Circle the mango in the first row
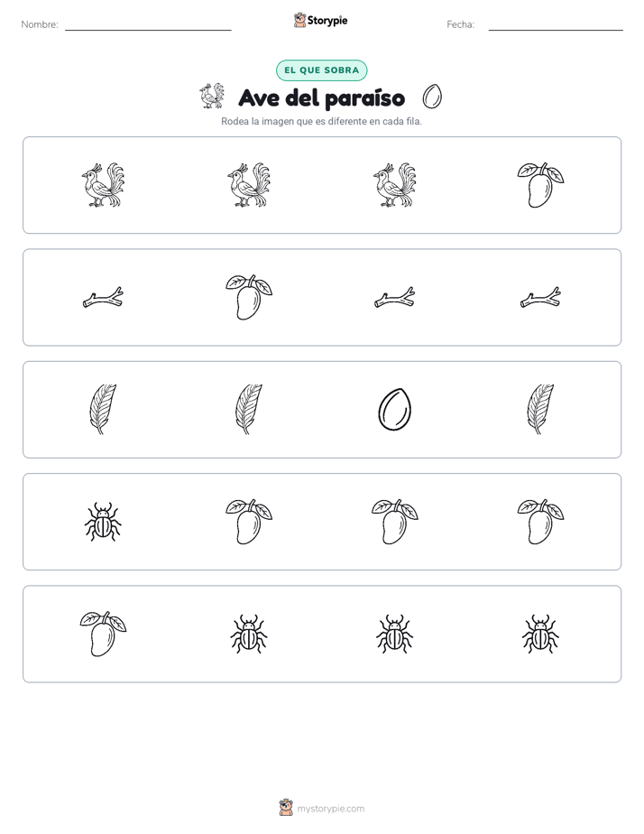Image resolution: width=644 pixels, height=834 pixels. [x=540, y=185]
